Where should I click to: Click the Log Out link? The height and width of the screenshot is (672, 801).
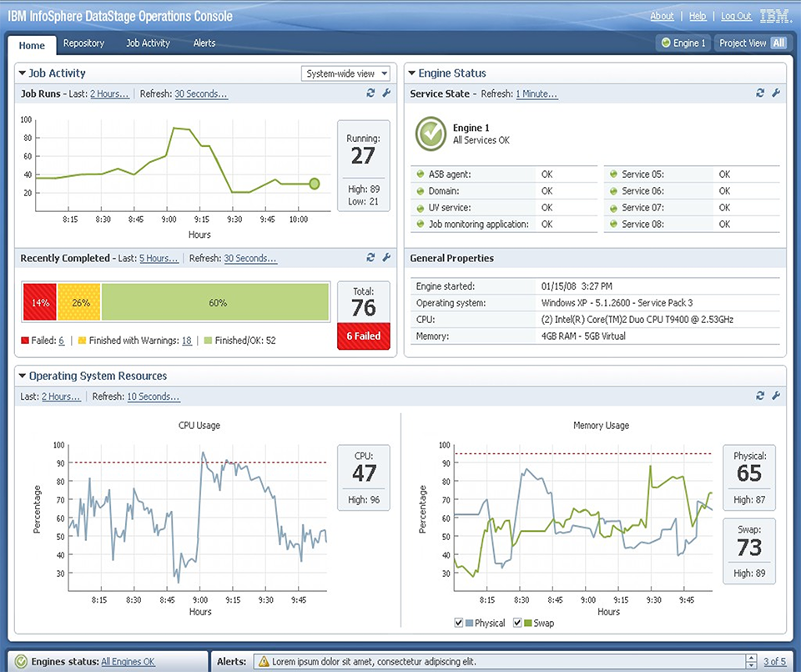coord(736,17)
